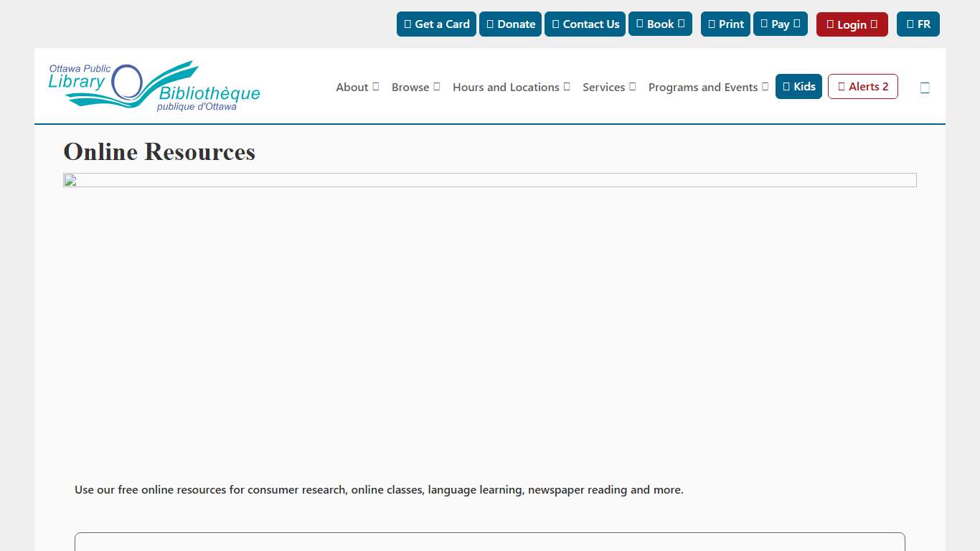
Task: Click the alert icon on the Alerts 2 button
Action: 840,86
